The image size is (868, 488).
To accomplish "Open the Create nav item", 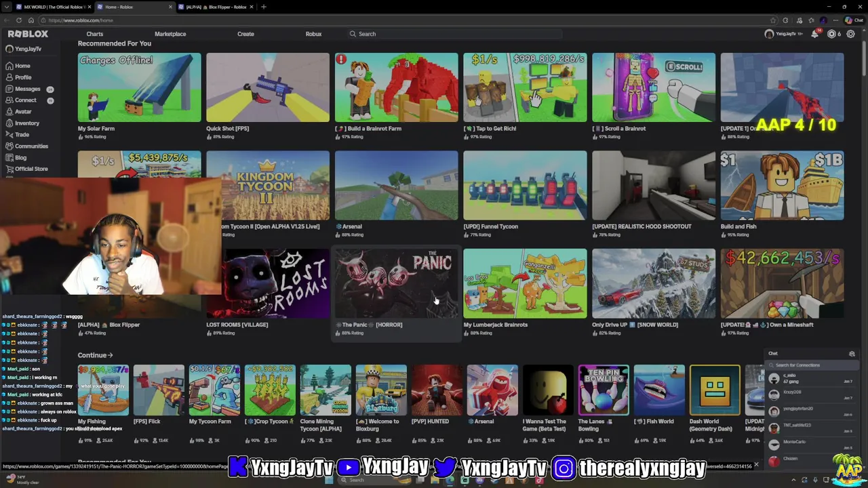I will pyautogui.click(x=245, y=34).
